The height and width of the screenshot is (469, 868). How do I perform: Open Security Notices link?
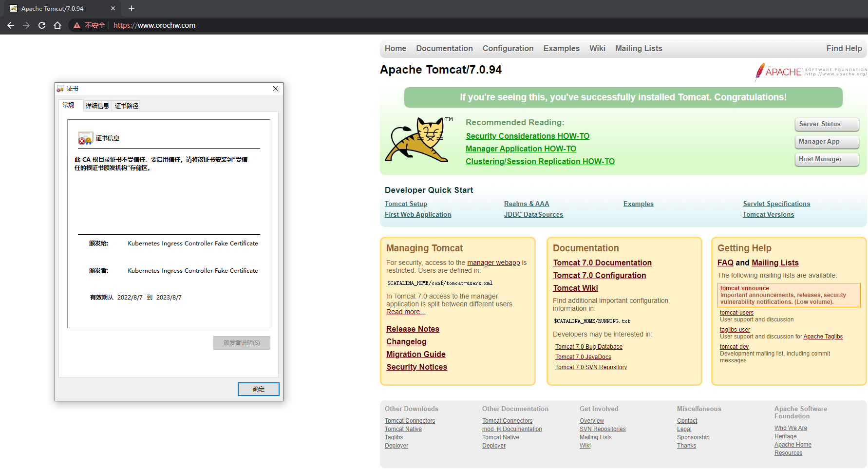417,367
